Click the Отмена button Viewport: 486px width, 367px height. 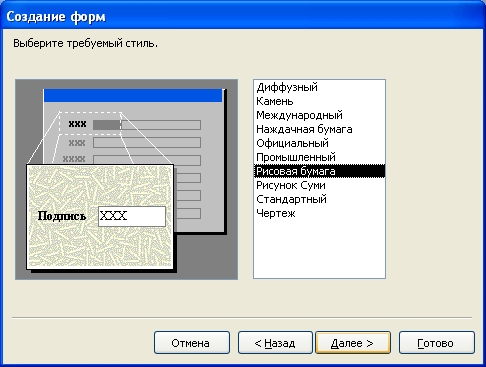(192, 343)
